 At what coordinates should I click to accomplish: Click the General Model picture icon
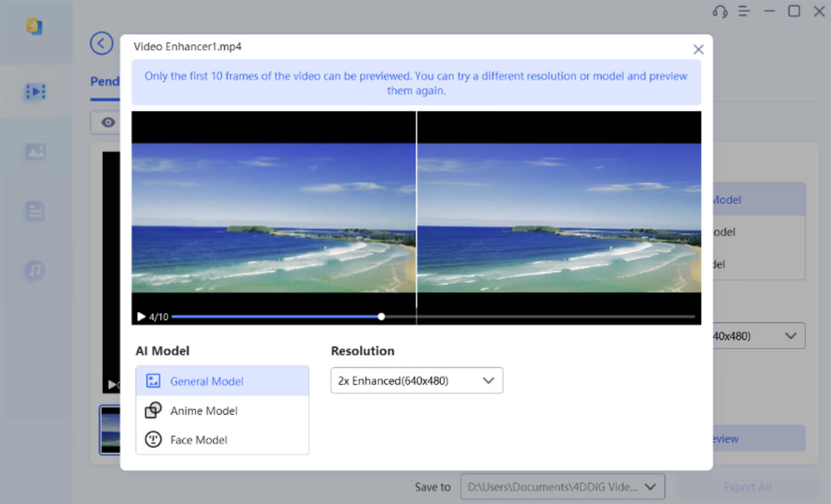pos(153,381)
